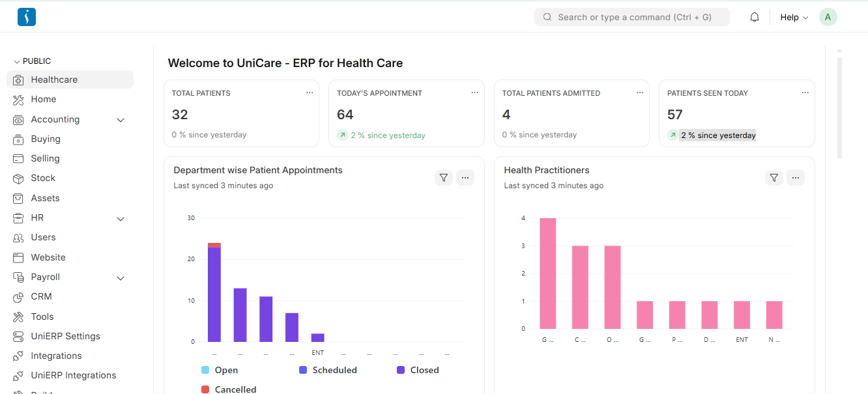The height and width of the screenshot is (394, 868).
Task: Open the Help dropdown menu
Action: pos(794,18)
